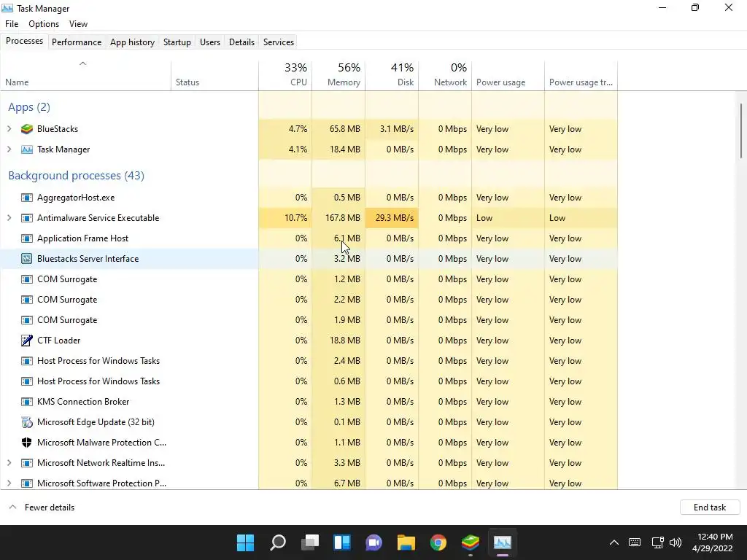Sort by the Status column header
The height and width of the screenshot is (560, 747).
(215, 75)
